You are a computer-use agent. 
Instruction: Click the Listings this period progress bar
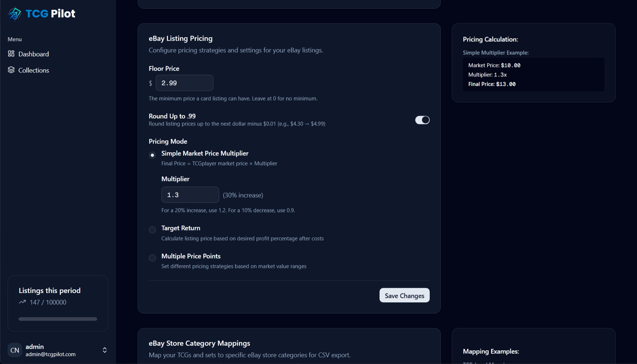click(x=57, y=319)
